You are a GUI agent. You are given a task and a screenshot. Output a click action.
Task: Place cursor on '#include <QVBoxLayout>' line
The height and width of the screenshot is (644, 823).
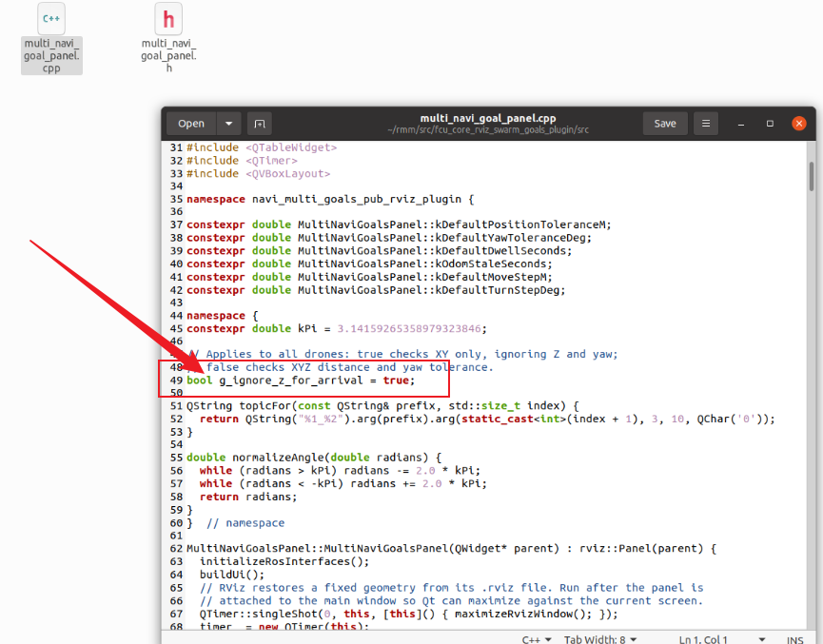tap(258, 174)
